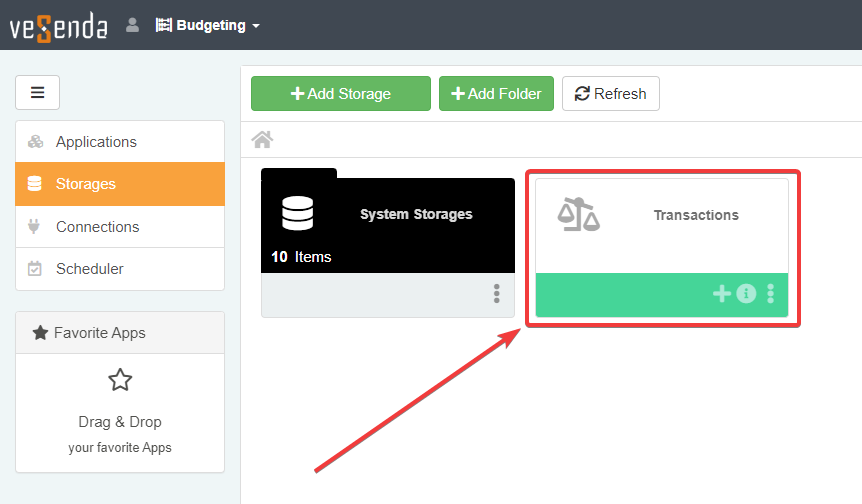Click the Add Folder button
Screen dimensions: 862x504
pos(496,94)
